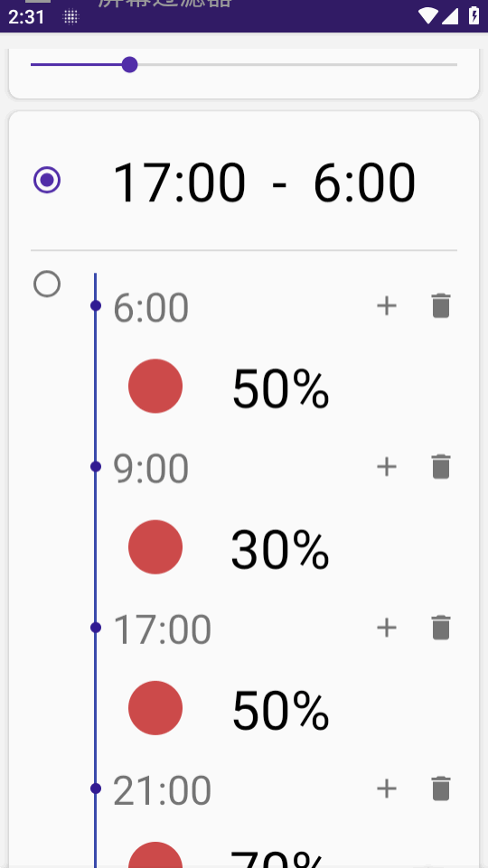
Task: Delete the 9:00 schedule entry
Action: [x=441, y=467]
